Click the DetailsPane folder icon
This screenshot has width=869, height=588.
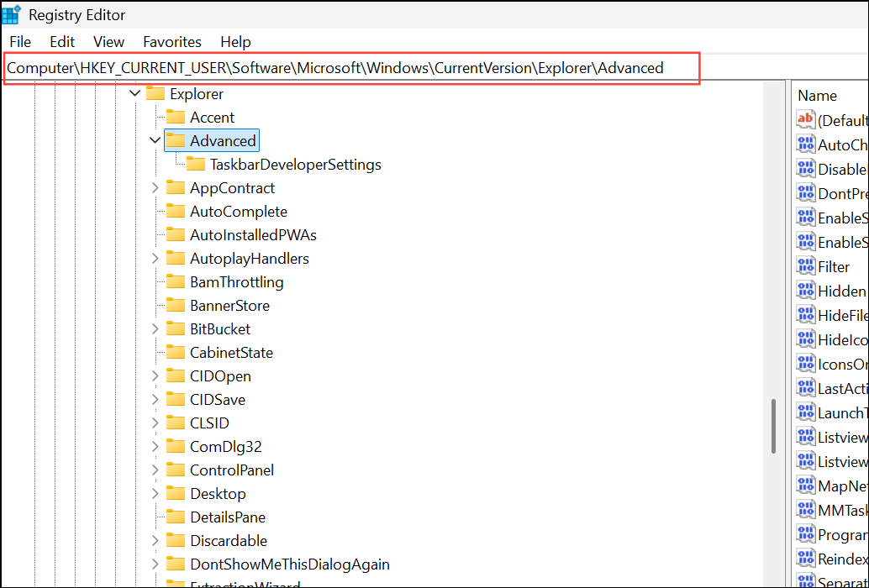pyautogui.click(x=176, y=517)
